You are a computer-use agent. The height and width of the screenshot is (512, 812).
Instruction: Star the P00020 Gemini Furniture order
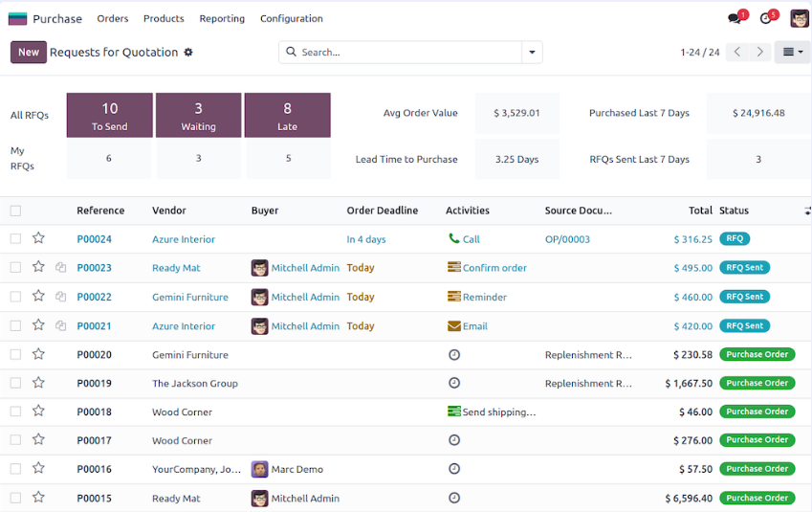38,354
